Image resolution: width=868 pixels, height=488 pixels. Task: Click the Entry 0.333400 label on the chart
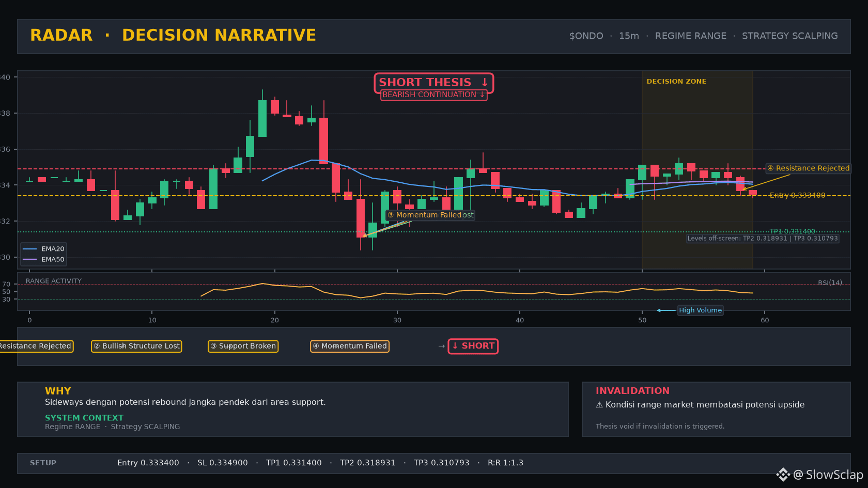coord(797,195)
